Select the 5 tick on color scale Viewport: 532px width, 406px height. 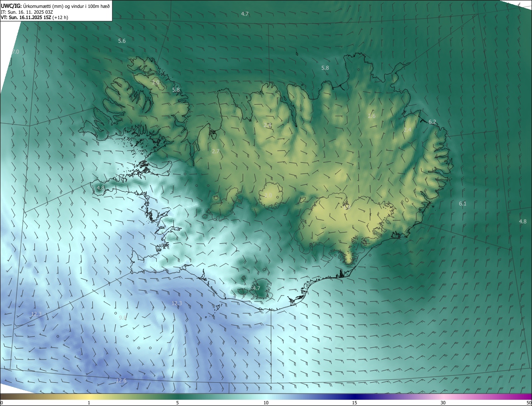coord(177,403)
